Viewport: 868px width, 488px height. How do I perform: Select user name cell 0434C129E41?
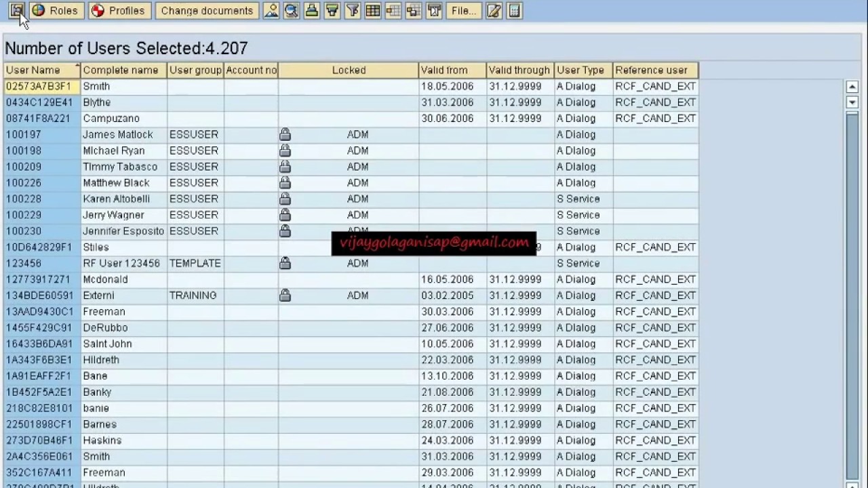click(42, 102)
